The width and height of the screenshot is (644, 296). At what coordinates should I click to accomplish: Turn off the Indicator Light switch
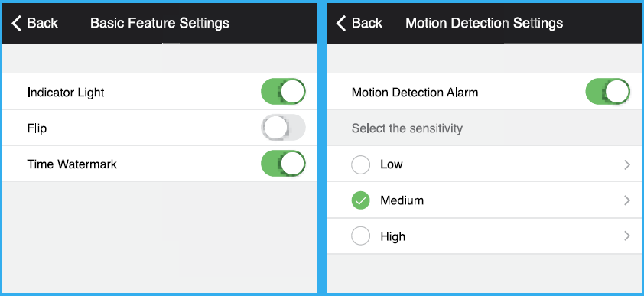pos(283,92)
